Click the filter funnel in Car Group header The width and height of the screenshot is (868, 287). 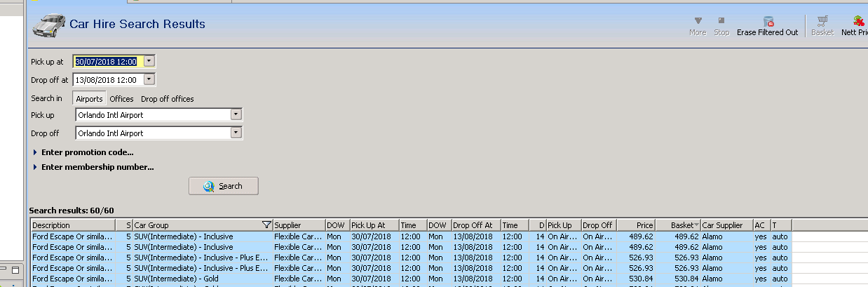(266, 225)
